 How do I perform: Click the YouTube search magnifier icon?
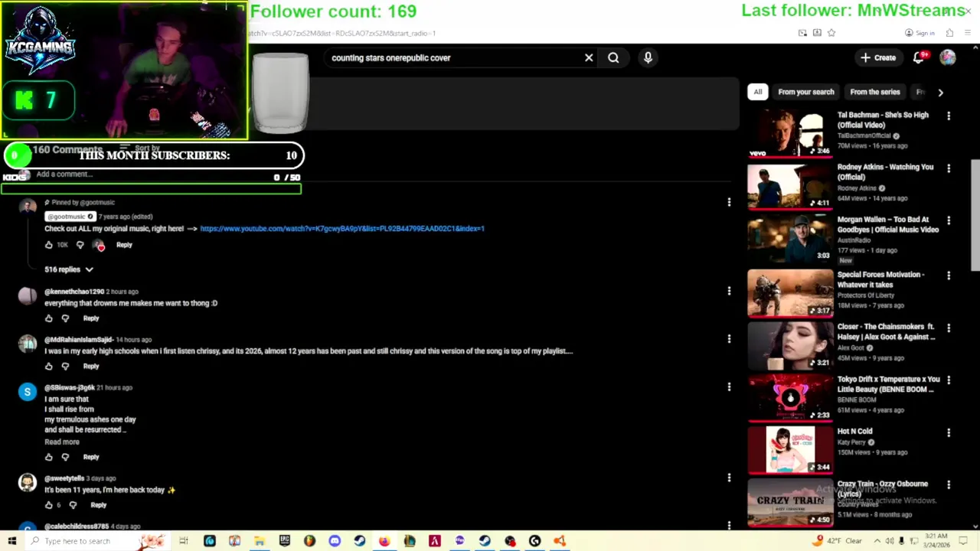(x=613, y=57)
